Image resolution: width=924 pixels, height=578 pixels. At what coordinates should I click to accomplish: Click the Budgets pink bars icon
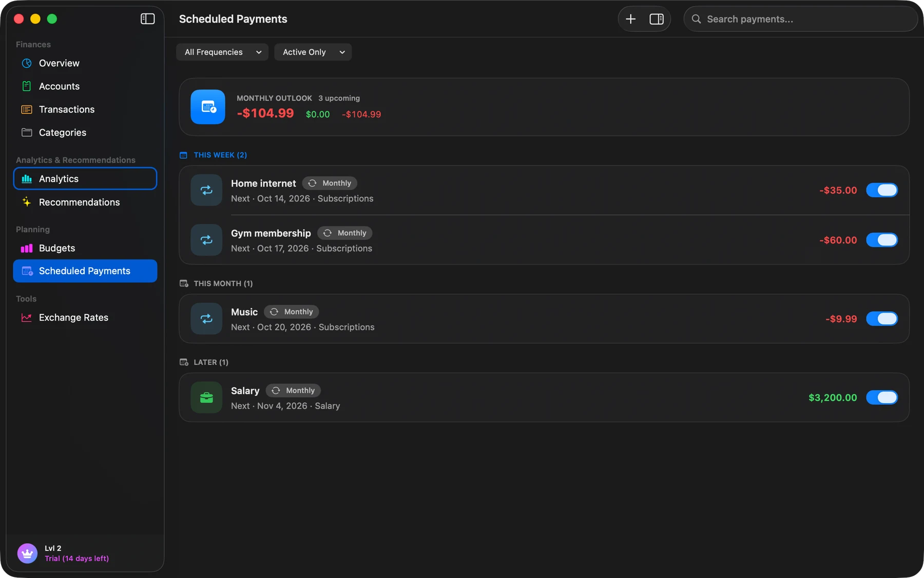27,248
